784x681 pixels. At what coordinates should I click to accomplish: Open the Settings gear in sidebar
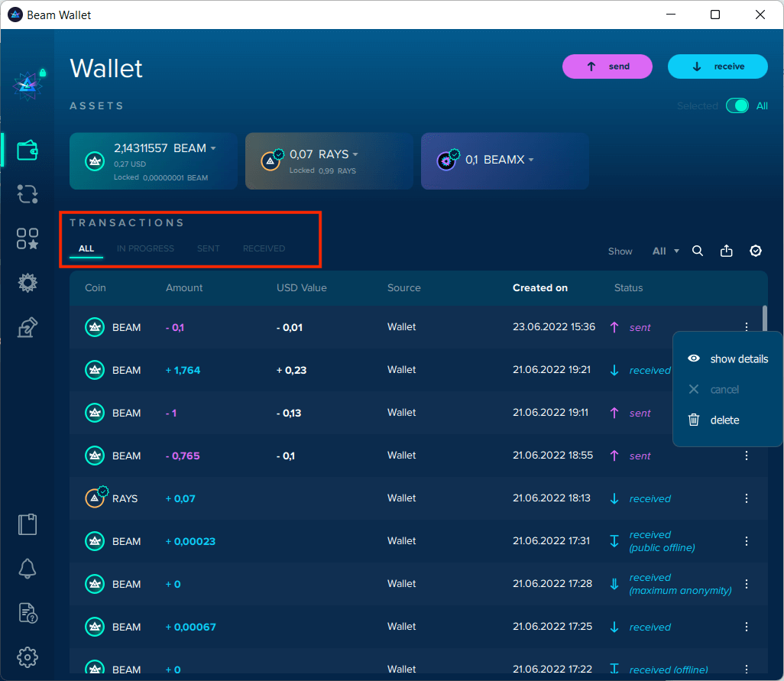pos(28,657)
